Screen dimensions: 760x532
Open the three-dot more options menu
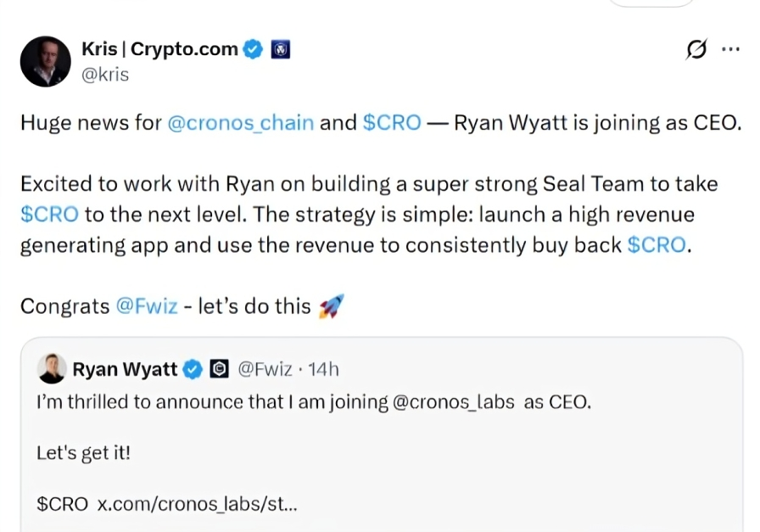point(731,49)
